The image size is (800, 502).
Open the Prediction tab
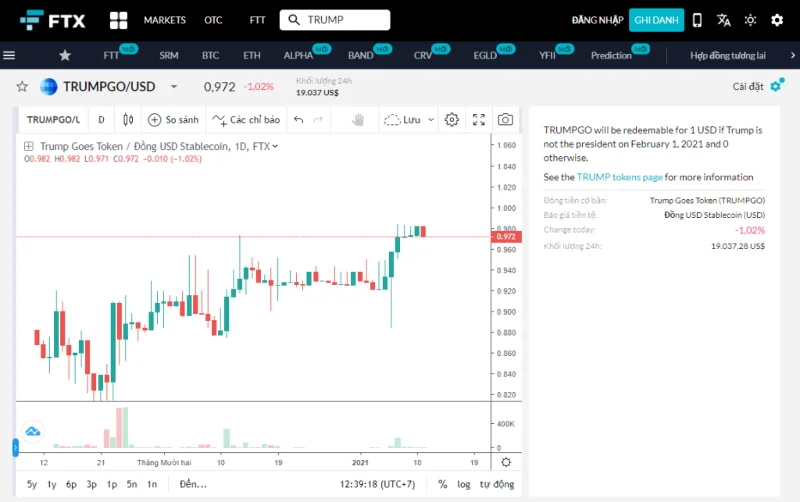(611, 55)
